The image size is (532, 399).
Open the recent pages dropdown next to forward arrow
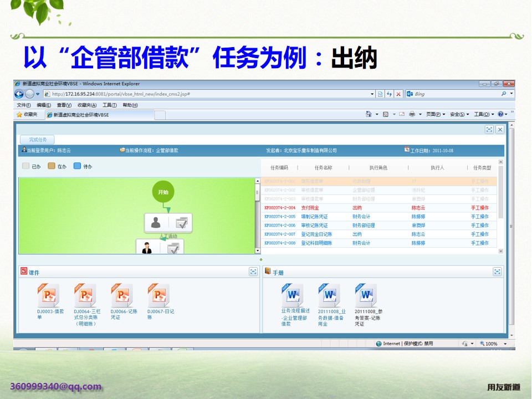click(x=38, y=94)
